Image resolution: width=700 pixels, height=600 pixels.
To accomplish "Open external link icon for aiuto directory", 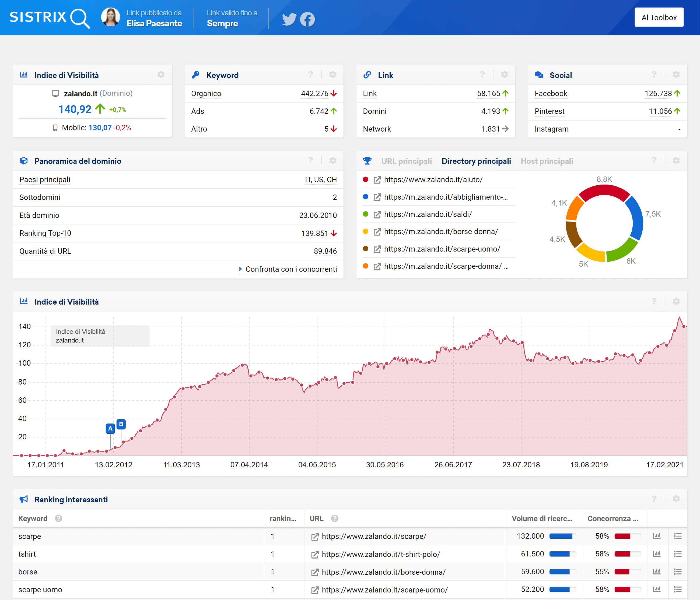I will pos(377,180).
